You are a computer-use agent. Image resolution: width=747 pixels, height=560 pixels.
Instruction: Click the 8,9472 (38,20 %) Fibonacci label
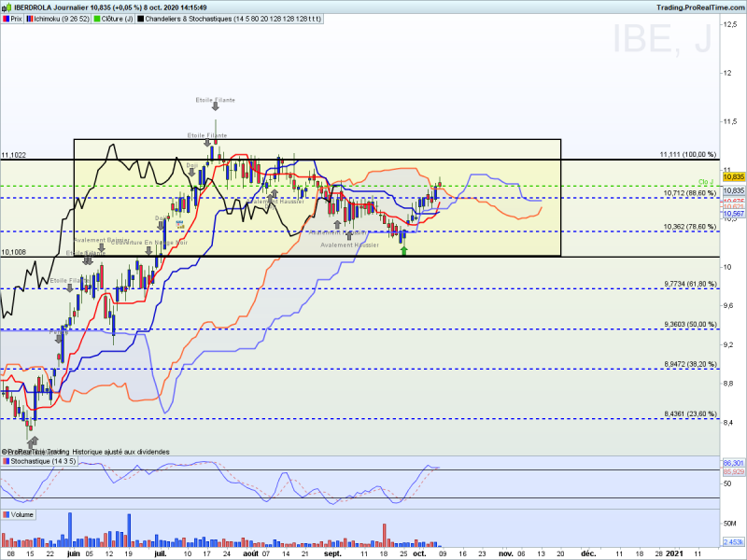[x=690, y=364]
